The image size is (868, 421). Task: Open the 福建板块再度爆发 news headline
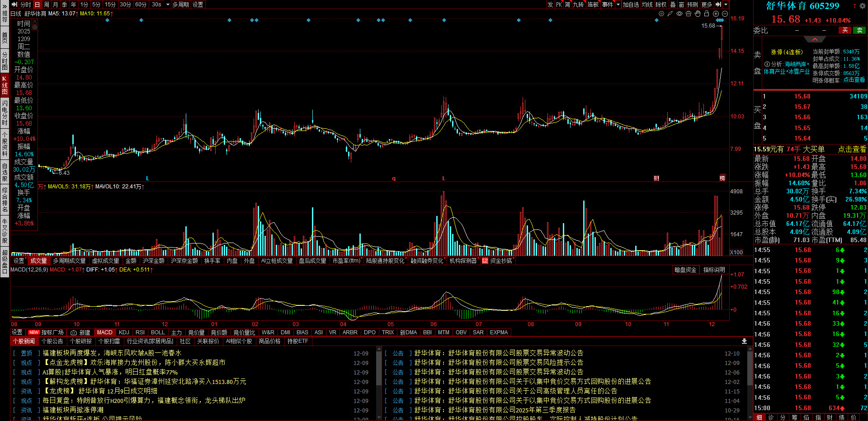click(x=112, y=353)
